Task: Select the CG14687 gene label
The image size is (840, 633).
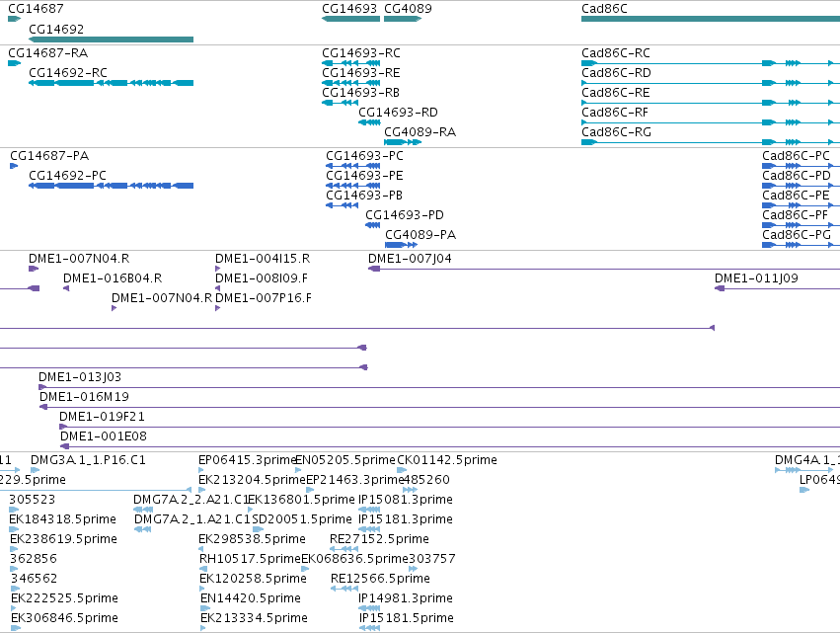Action: coord(36,9)
